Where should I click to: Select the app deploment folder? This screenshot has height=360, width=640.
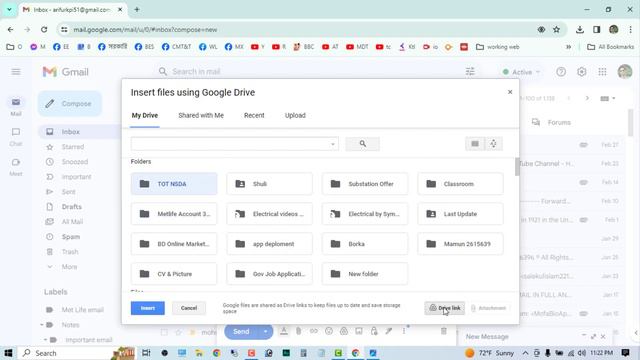269,244
